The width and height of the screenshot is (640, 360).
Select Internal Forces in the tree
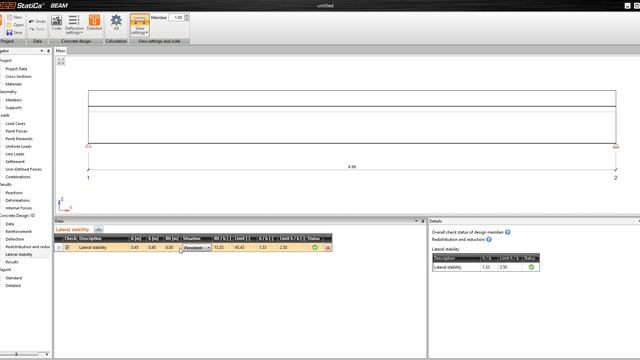click(x=19, y=208)
